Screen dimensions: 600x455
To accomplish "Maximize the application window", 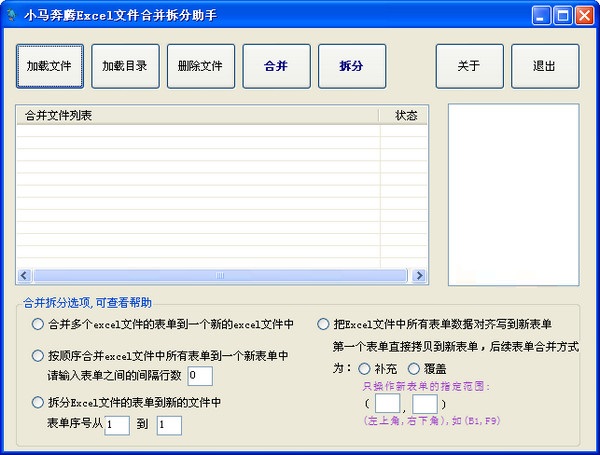I will point(562,16).
